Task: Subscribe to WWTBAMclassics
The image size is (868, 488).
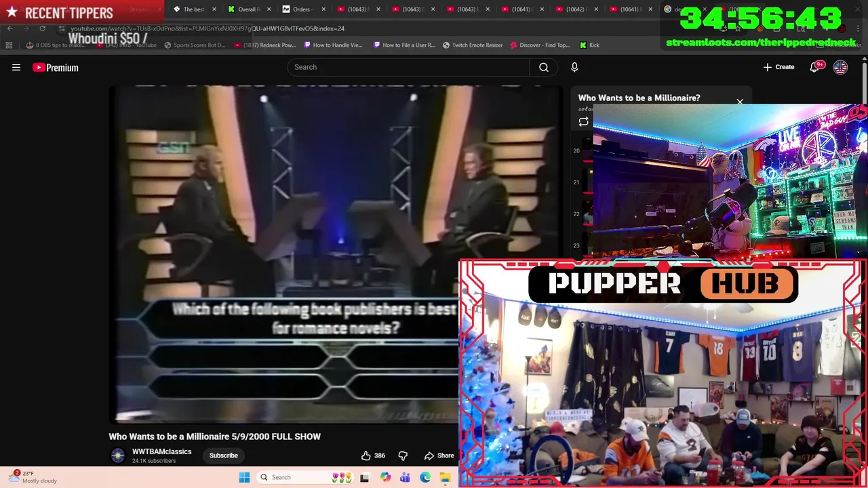Action: pyautogui.click(x=223, y=455)
